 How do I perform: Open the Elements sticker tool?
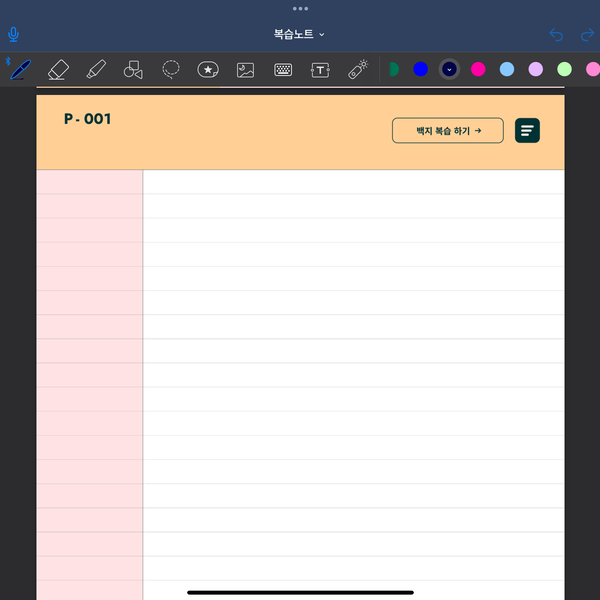click(x=208, y=70)
